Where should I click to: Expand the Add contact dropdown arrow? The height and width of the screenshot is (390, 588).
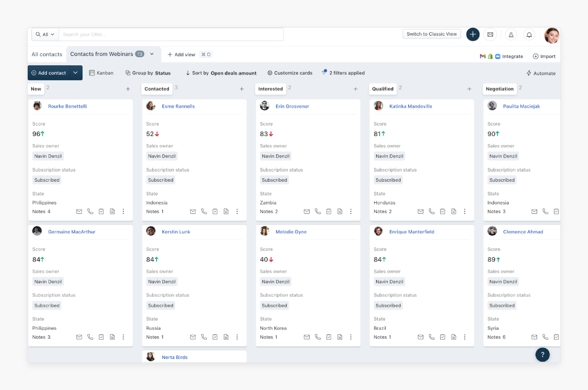76,73
